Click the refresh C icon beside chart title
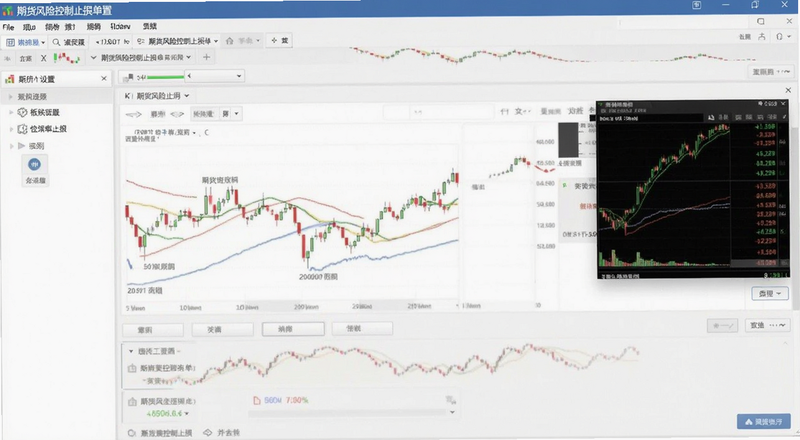Viewport: 800px width, 440px height. point(206,132)
